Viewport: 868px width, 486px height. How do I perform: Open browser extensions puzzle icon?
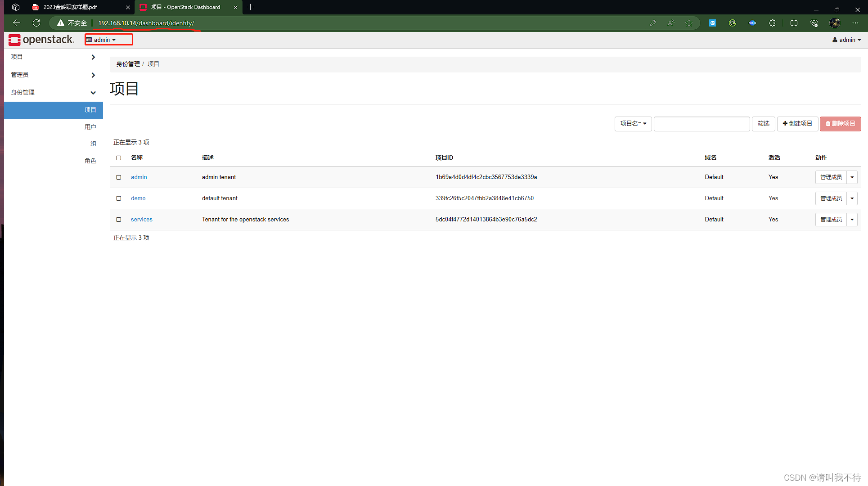tap(772, 23)
